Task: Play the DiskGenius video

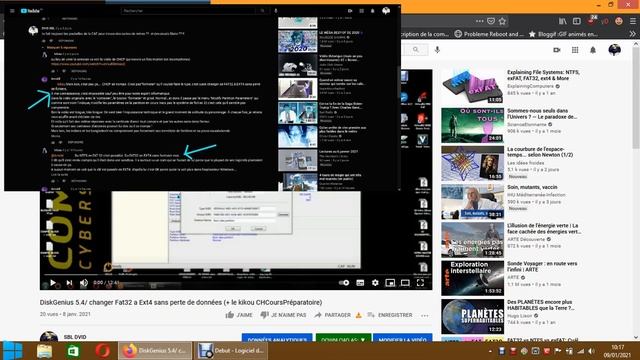Action: 53,282
